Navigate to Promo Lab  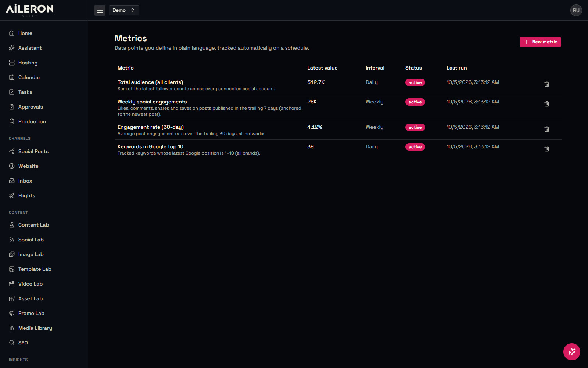point(44,313)
